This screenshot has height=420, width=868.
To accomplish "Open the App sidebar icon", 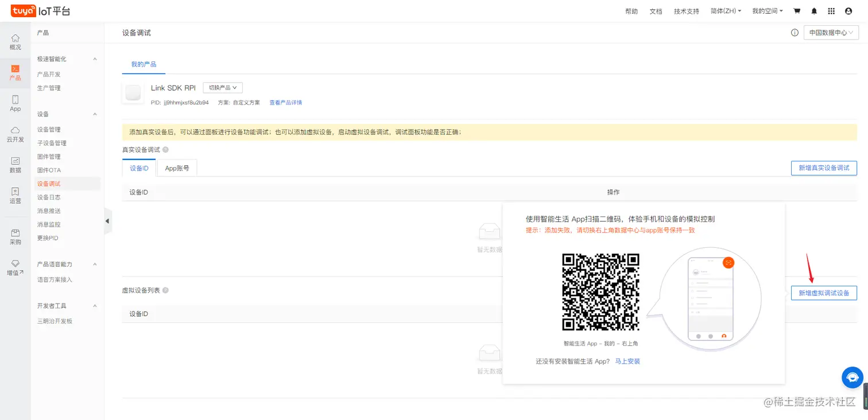I will [15, 104].
